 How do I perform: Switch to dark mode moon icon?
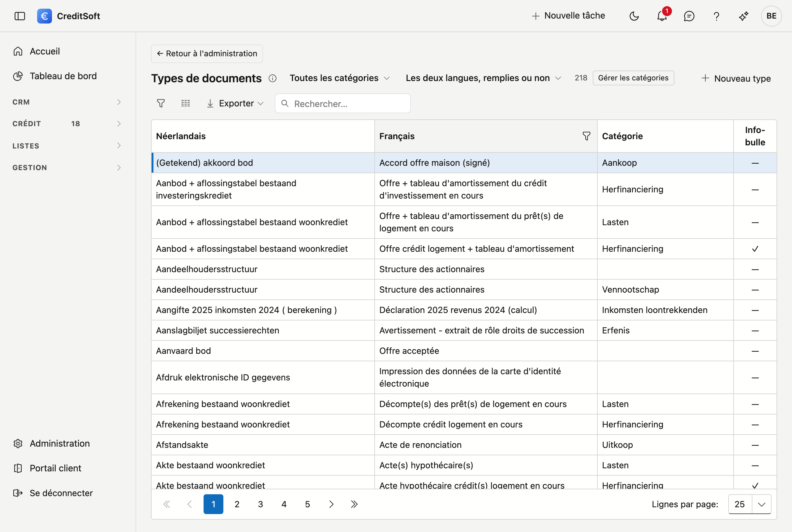click(634, 16)
